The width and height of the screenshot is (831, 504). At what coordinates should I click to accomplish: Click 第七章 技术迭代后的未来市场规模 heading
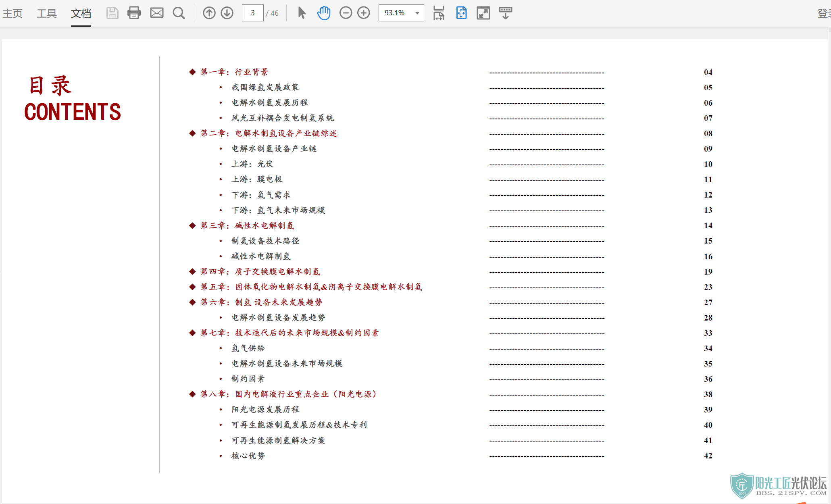pyautogui.click(x=289, y=333)
